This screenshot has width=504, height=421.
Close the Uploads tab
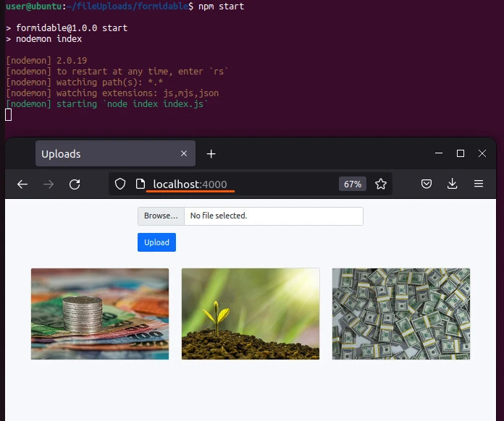(184, 154)
